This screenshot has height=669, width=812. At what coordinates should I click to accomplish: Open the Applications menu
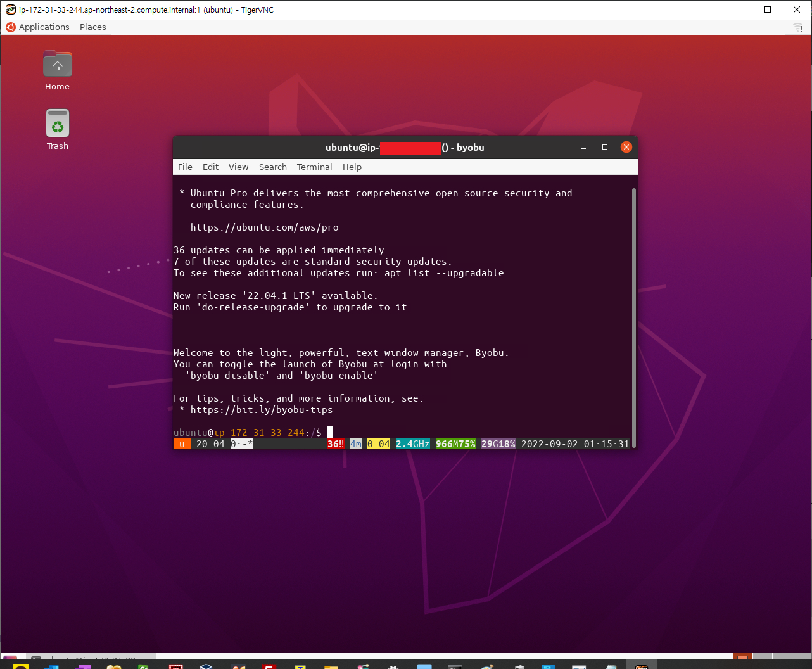point(44,27)
